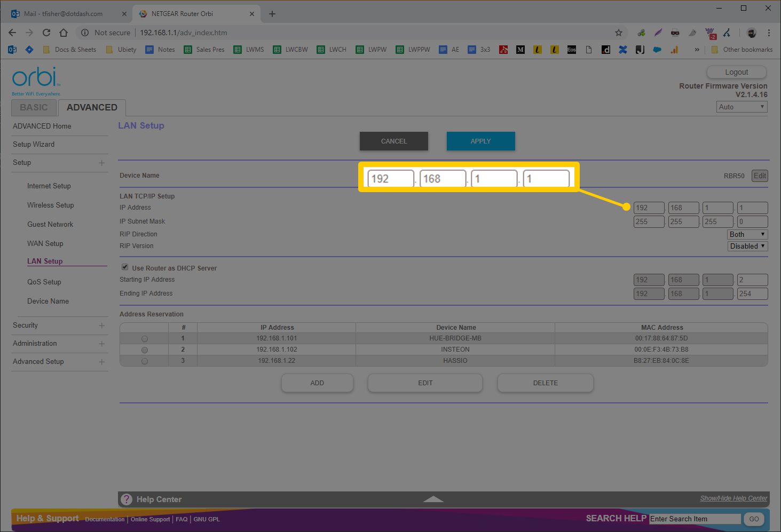The width and height of the screenshot is (781, 532).
Task: Open the Eos bookmark icon
Action: [x=572, y=50]
